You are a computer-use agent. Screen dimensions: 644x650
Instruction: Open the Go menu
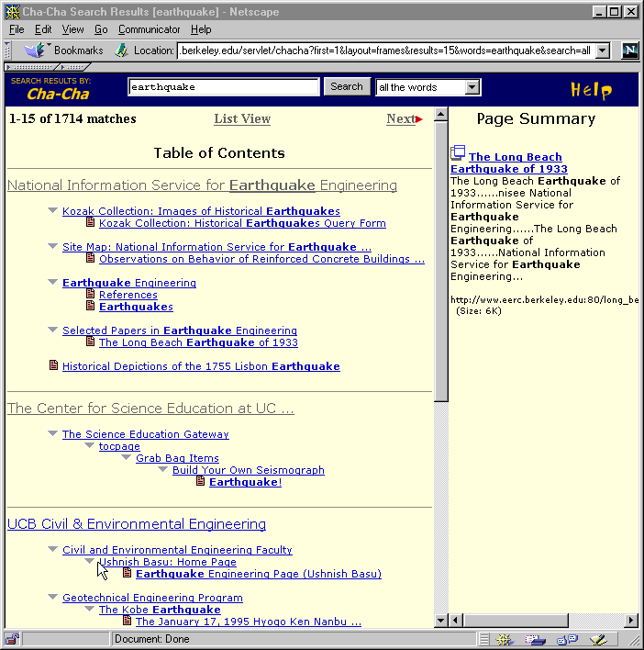(101, 29)
